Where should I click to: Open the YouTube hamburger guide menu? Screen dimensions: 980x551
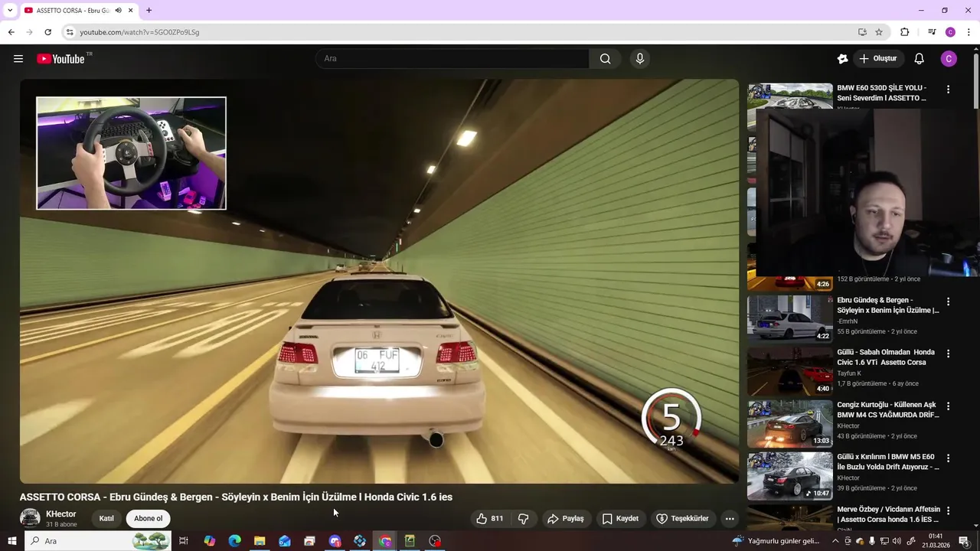18,59
